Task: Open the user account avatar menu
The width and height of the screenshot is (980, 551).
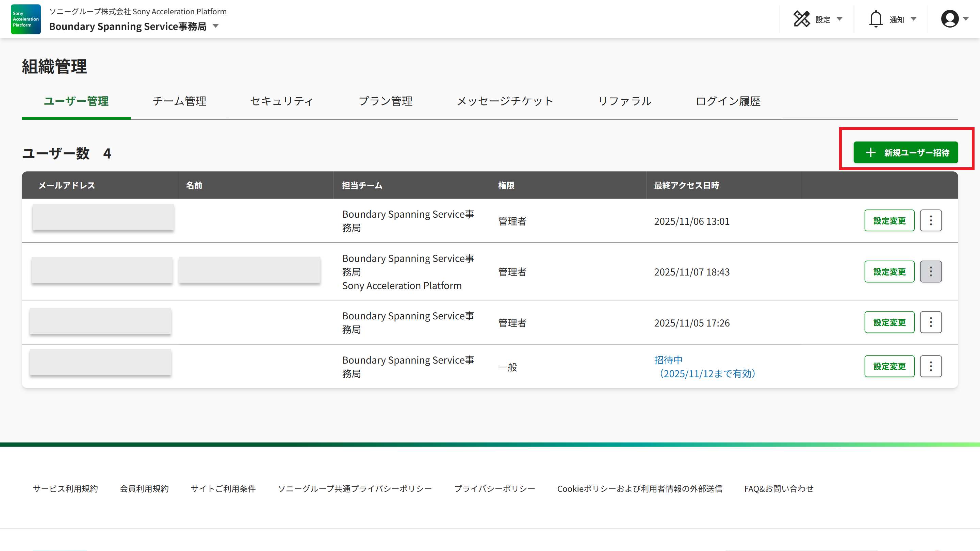Action: point(950,19)
